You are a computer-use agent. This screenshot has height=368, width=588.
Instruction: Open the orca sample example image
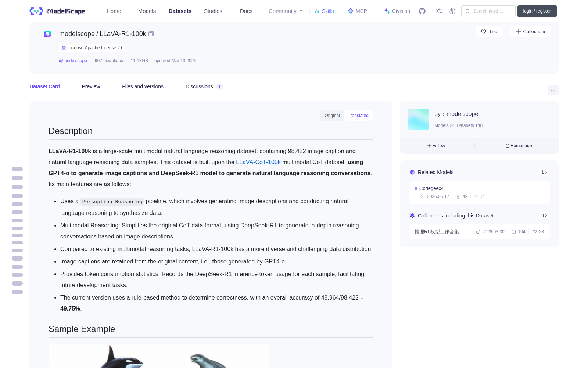click(159, 356)
